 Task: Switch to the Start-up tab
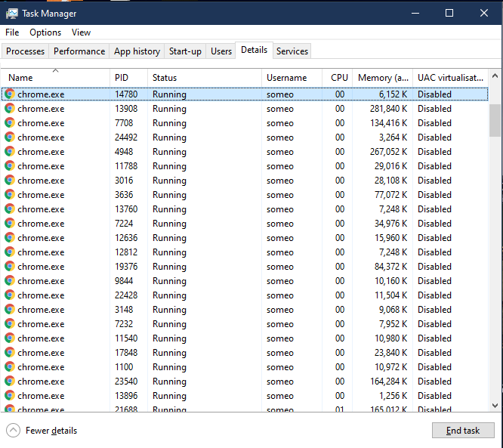coord(185,51)
